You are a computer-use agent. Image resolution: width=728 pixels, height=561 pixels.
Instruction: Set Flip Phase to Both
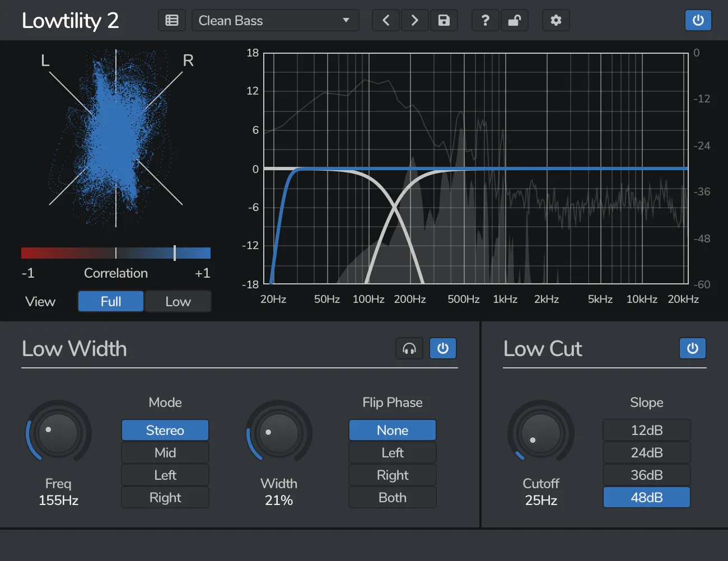393,497
